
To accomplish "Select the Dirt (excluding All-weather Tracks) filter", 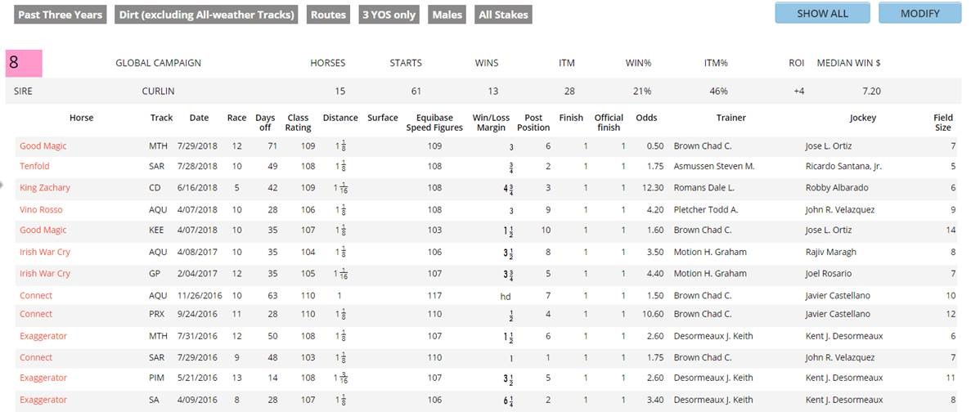I will [206, 15].
